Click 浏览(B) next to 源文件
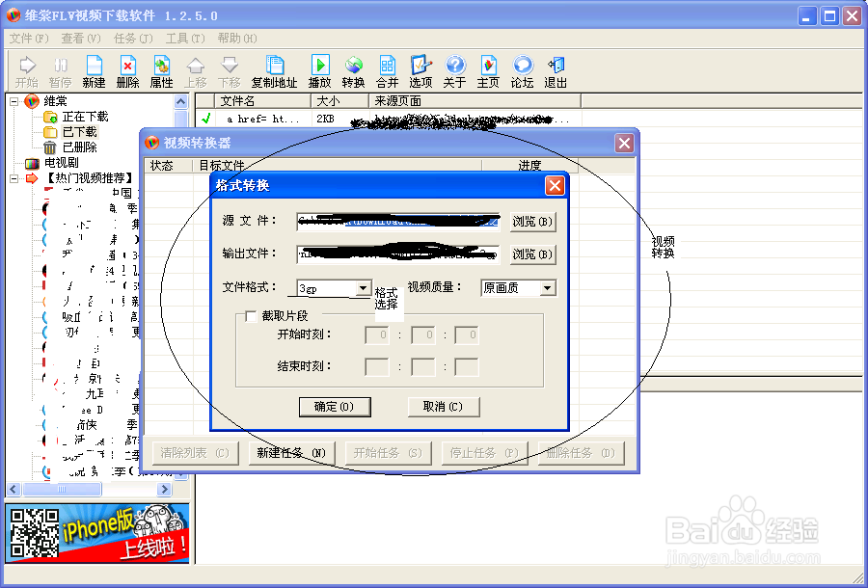The height and width of the screenshot is (588, 868). coord(532,222)
